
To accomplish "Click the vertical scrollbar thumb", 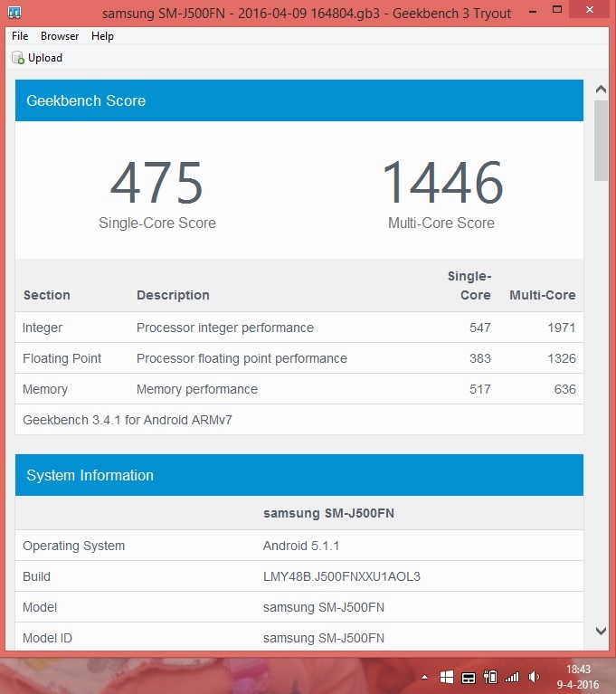I will click(601, 140).
